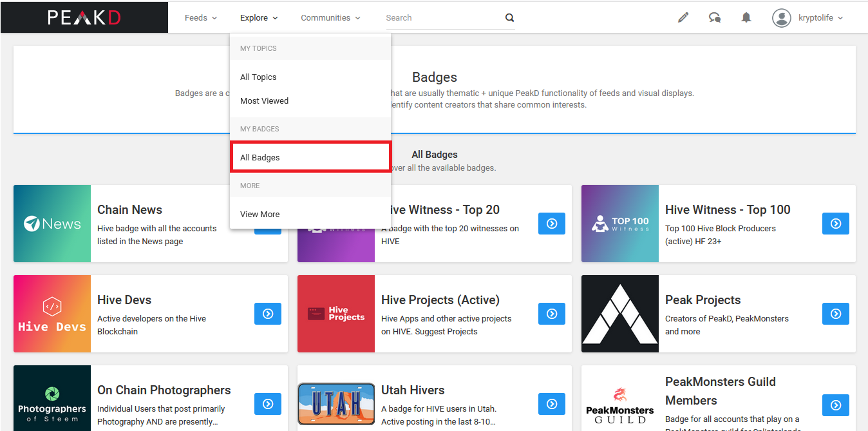
Task: Open Peak Projects badge arrow button
Action: tap(835, 314)
